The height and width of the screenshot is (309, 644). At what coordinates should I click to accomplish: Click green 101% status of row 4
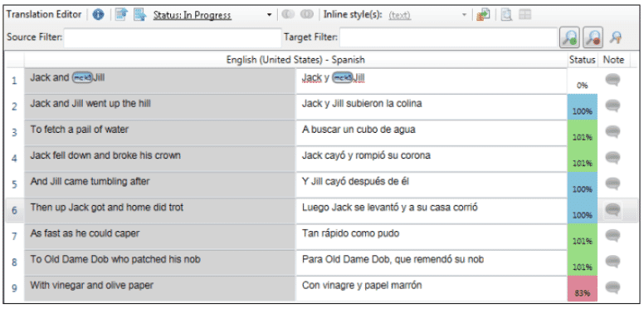(x=583, y=159)
